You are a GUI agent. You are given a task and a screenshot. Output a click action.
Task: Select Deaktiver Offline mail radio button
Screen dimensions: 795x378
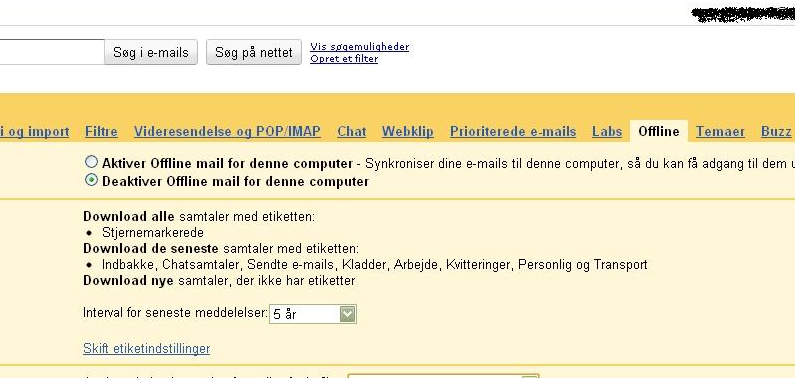click(91, 180)
